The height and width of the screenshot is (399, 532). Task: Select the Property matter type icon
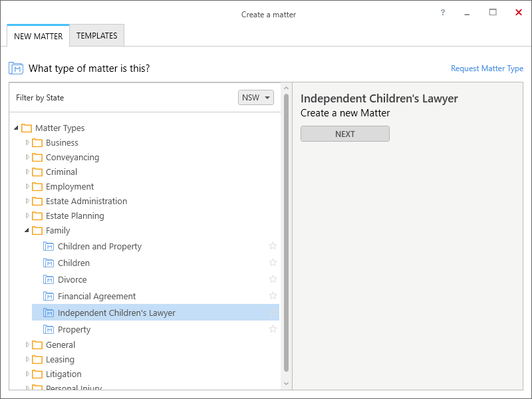pyautogui.click(x=49, y=329)
